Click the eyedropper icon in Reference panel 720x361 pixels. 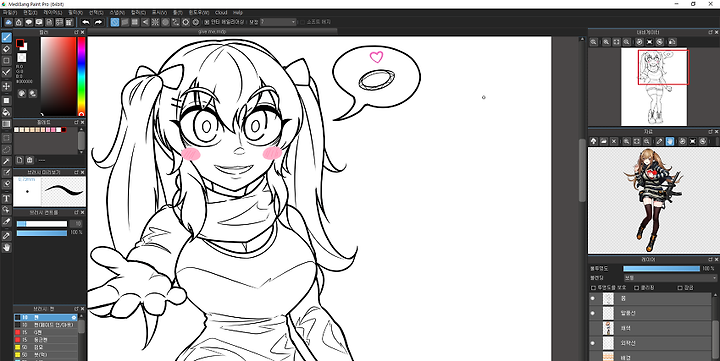(659, 141)
